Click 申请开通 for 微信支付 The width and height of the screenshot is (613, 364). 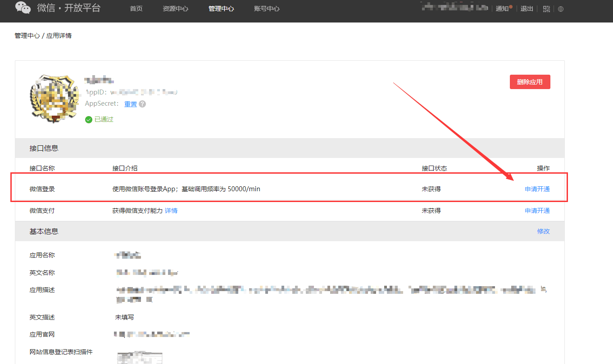point(537,211)
